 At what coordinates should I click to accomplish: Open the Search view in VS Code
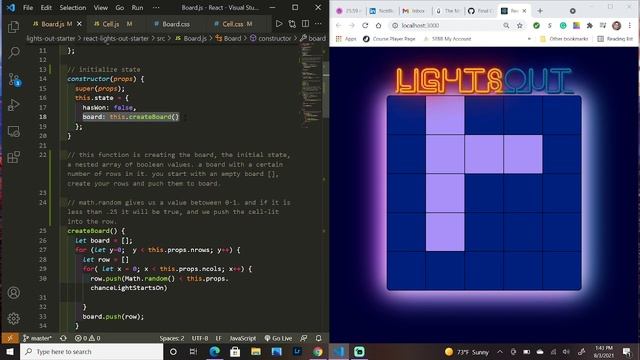(x=13, y=52)
